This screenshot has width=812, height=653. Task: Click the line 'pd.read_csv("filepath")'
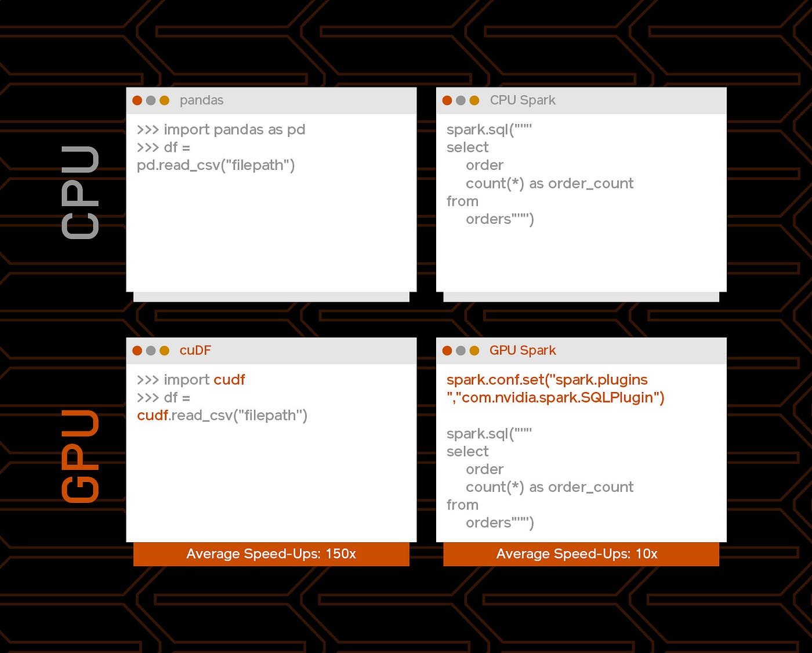pos(216,166)
